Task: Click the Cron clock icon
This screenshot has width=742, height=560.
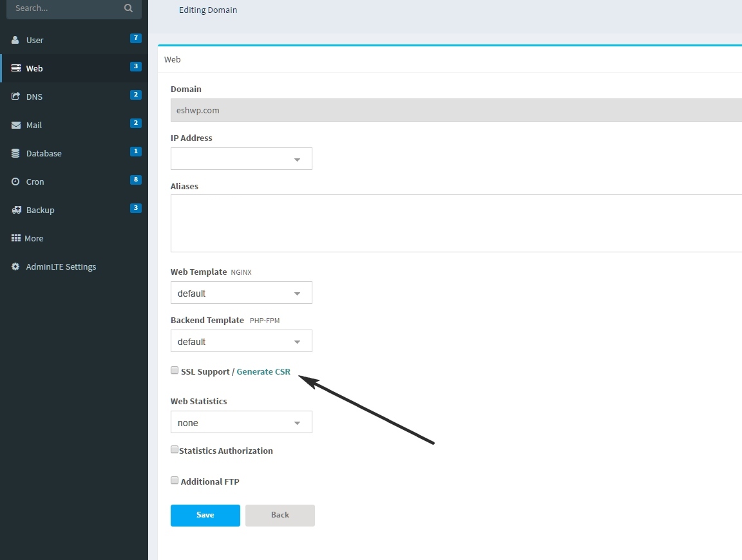Action: point(15,182)
